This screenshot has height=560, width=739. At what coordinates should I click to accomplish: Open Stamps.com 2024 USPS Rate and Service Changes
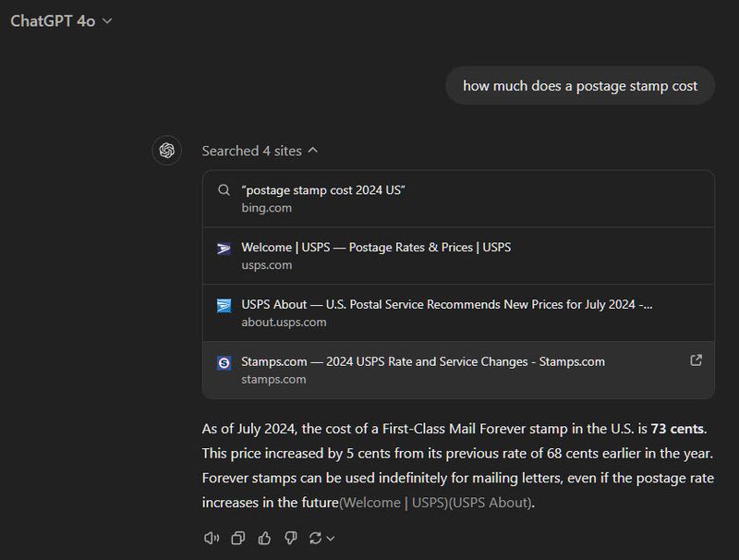pyautogui.click(x=458, y=370)
